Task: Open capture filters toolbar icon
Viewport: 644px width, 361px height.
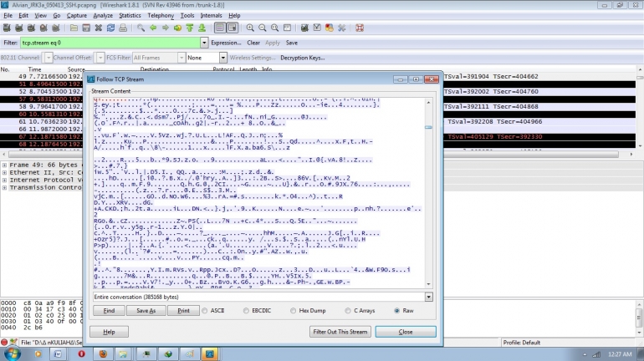Action: (x=304, y=28)
